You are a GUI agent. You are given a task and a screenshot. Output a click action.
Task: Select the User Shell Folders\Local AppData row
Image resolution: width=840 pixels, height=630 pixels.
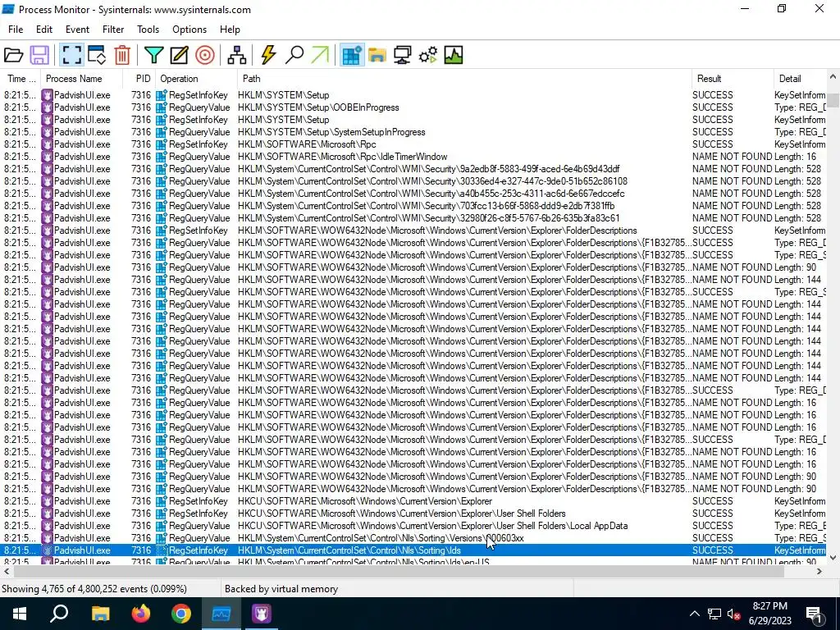tap(413, 526)
